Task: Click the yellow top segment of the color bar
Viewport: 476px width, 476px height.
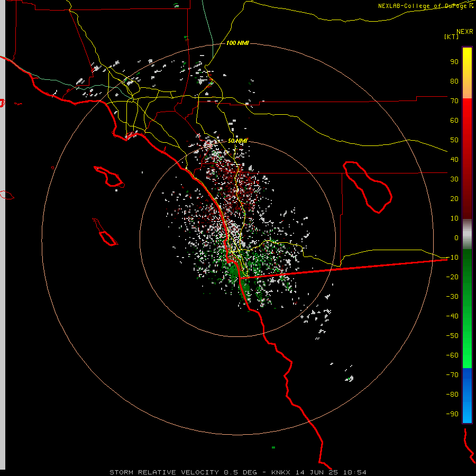Action: click(x=467, y=73)
